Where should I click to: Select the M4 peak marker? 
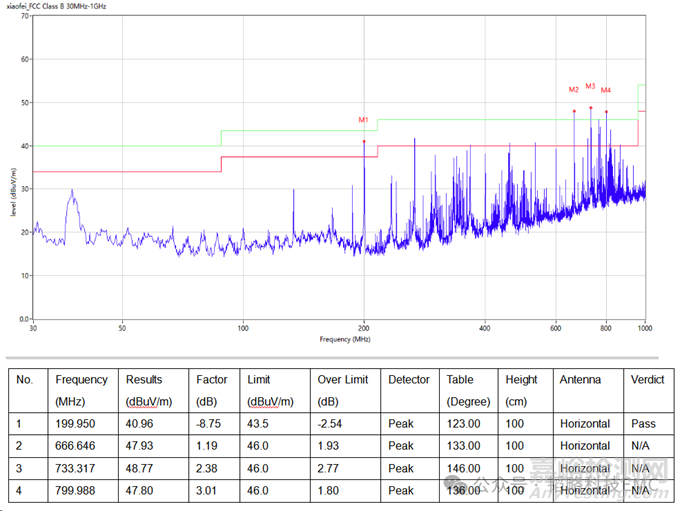606,91
